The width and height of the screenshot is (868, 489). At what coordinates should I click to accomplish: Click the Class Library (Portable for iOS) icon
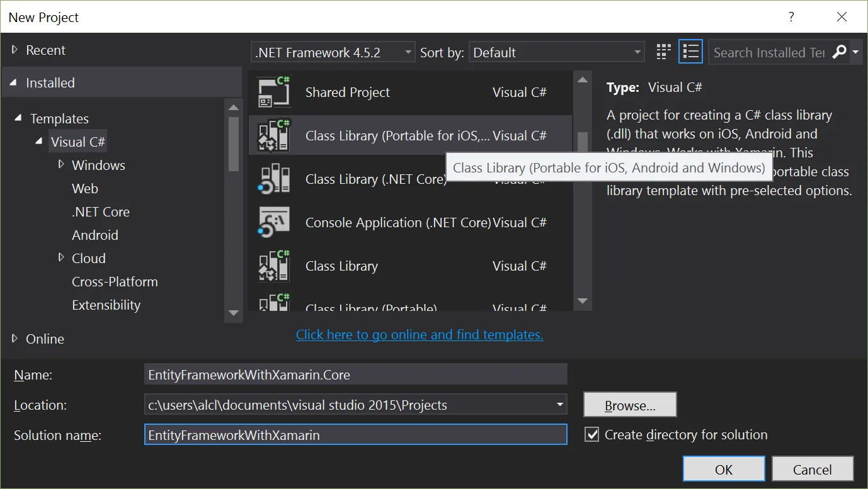click(274, 136)
